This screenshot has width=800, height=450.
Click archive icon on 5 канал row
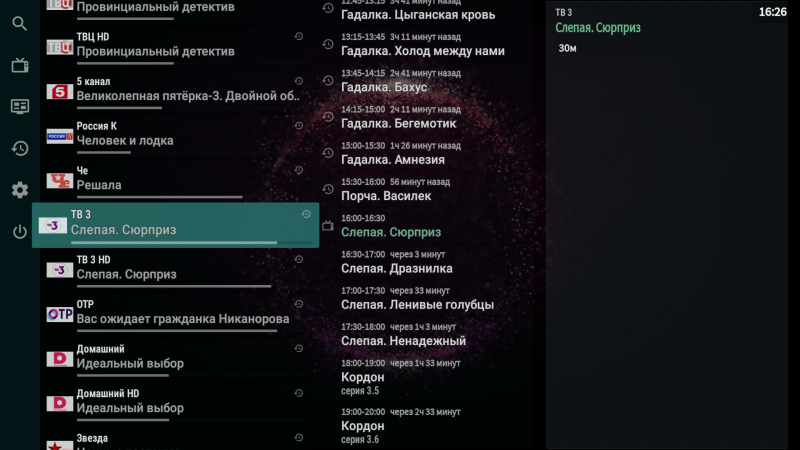point(299,81)
